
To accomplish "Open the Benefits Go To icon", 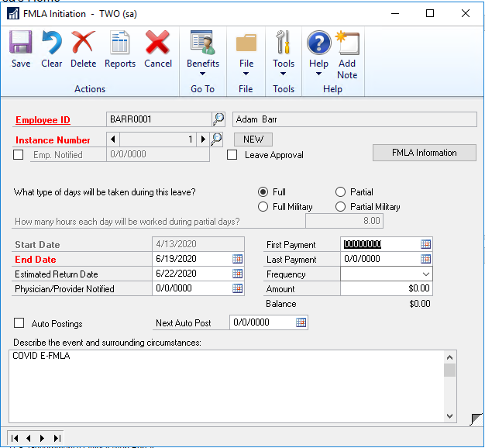I will (x=202, y=43).
